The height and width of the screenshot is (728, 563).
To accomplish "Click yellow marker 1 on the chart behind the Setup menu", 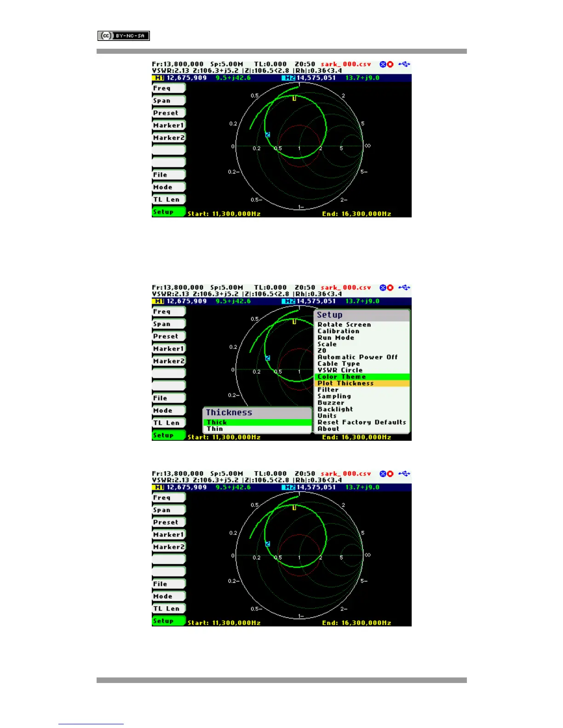I will pyautogui.click(x=294, y=322).
